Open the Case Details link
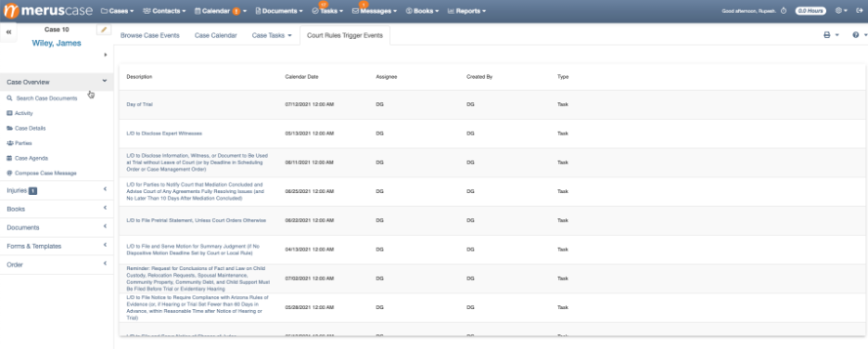868x349 pixels. [x=31, y=128]
